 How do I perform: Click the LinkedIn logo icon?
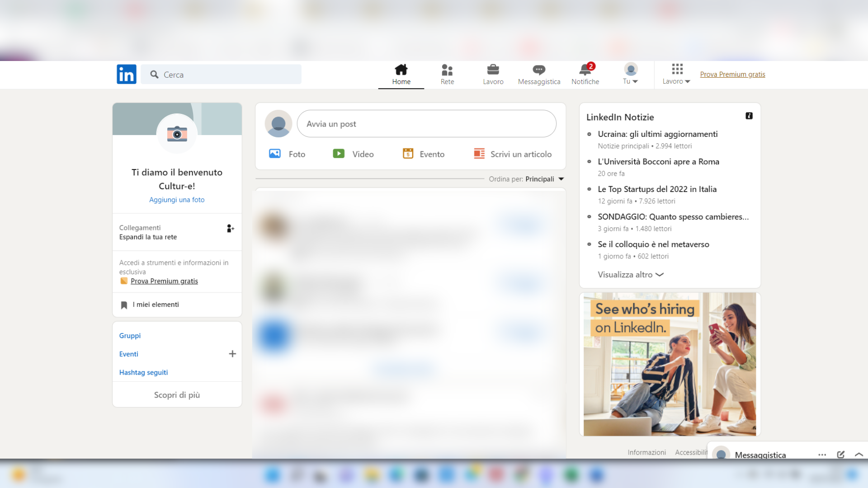pos(126,74)
